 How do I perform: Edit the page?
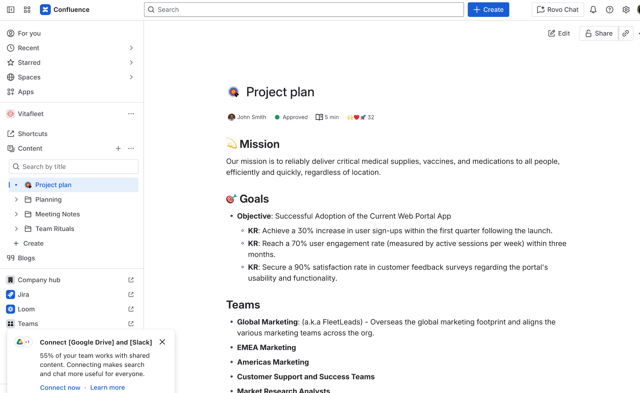pyautogui.click(x=559, y=33)
